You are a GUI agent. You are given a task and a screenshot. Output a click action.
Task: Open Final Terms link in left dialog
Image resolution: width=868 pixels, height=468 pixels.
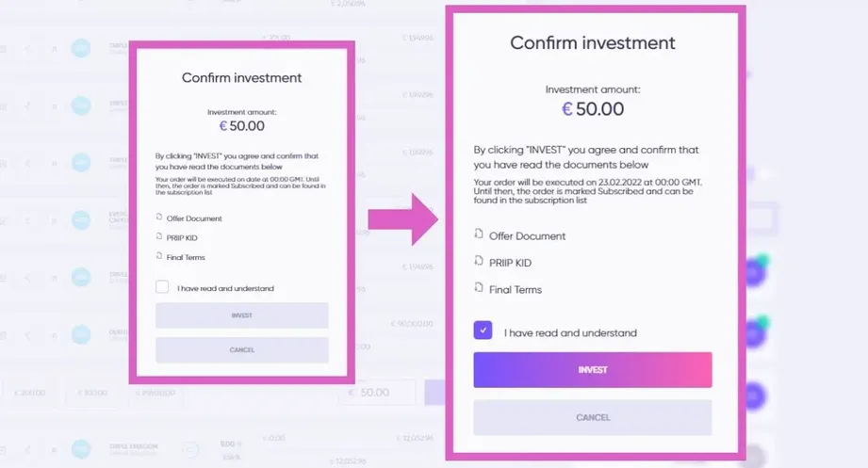[x=186, y=257]
